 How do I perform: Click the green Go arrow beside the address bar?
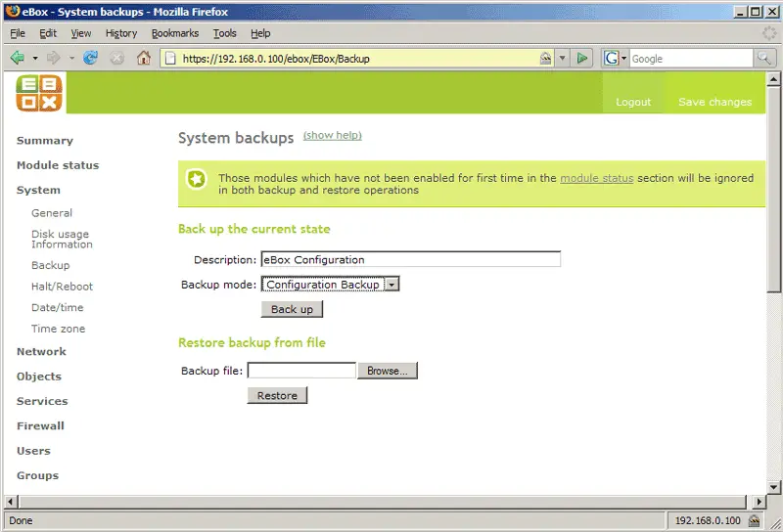pos(581,59)
